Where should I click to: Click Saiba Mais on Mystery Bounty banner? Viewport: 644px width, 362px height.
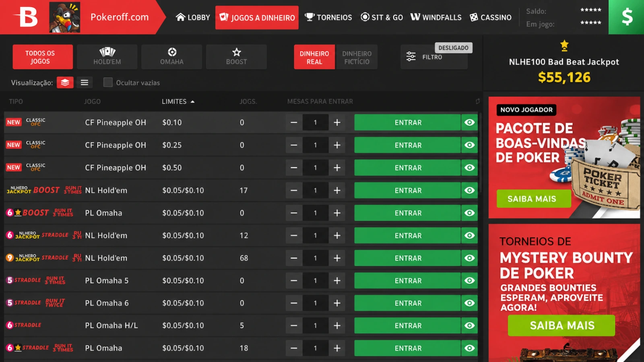pos(561,325)
